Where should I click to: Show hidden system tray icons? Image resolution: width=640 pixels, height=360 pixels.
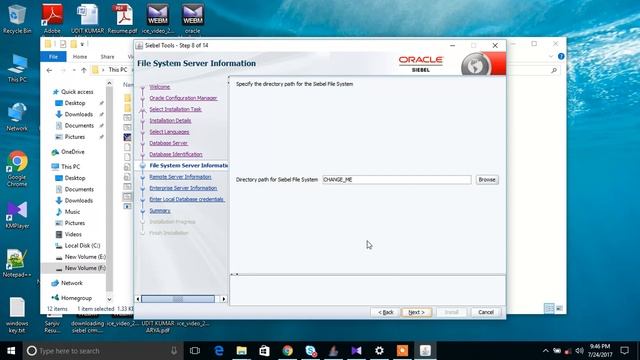click(x=546, y=351)
